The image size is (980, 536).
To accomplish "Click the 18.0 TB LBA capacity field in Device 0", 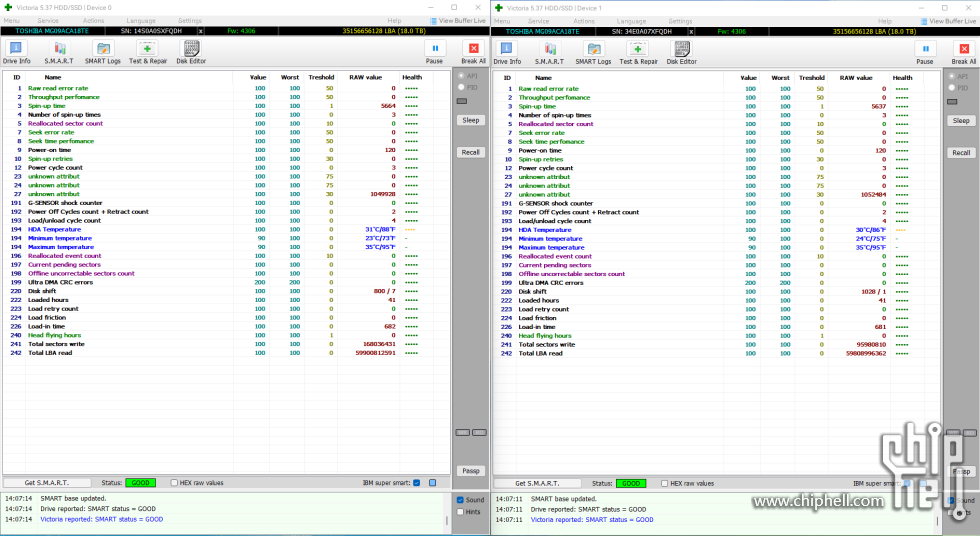I will pyautogui.click(x=383, y=31).
